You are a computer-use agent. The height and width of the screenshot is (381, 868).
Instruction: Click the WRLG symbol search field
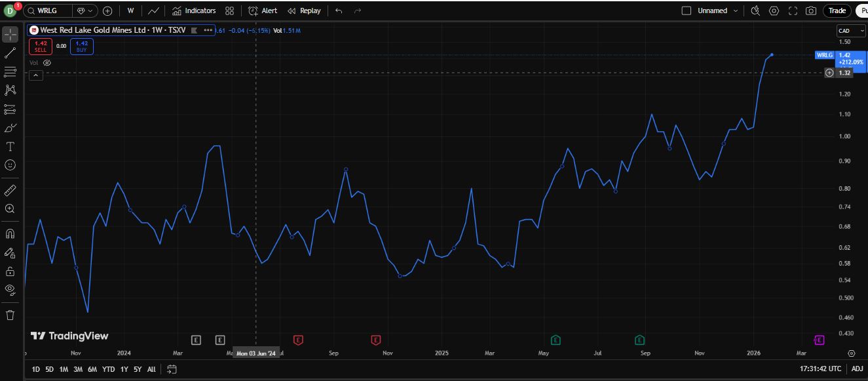coord(48,10)
